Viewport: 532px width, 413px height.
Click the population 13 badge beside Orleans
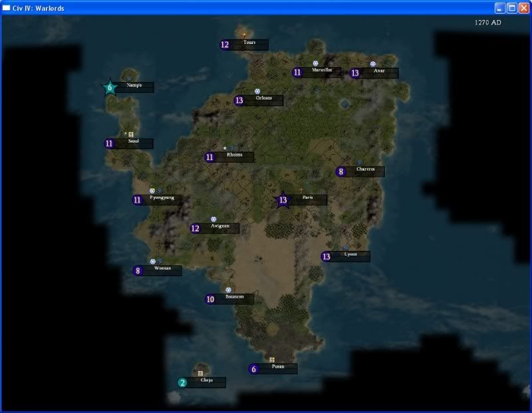pos(239,100)
